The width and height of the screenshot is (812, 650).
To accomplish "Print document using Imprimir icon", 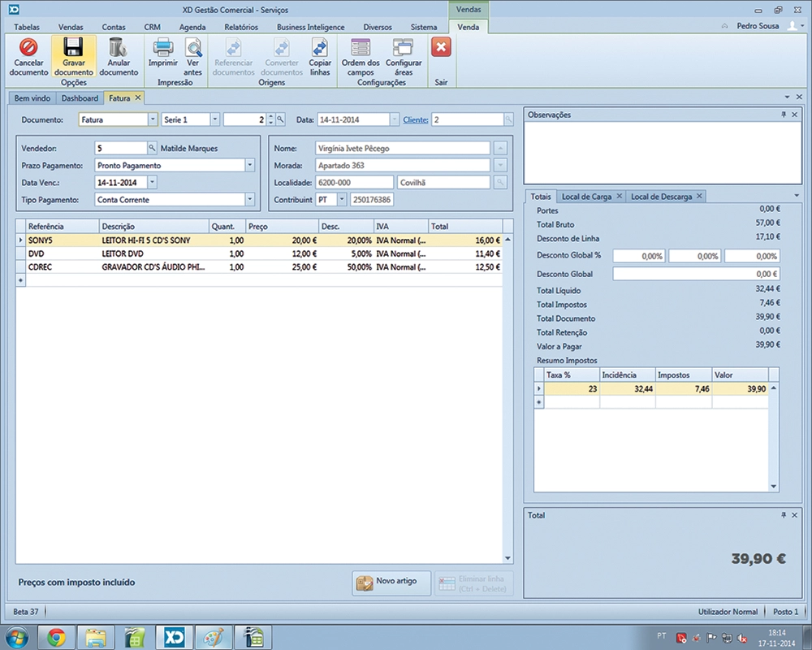I will click(162, 48).
